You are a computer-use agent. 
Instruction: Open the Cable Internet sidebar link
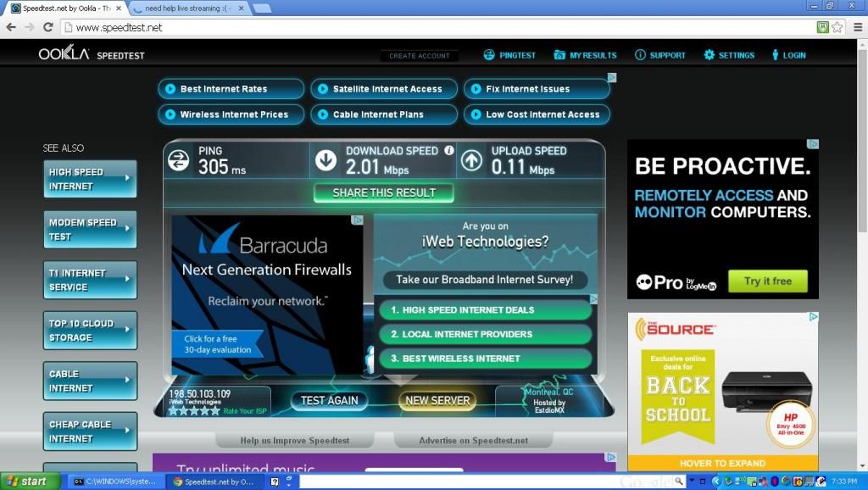tap(90, 381)
